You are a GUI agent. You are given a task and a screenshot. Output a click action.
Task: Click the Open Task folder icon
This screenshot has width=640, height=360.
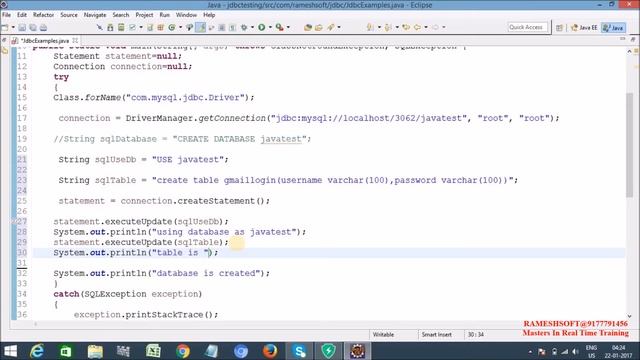point(318,27)
